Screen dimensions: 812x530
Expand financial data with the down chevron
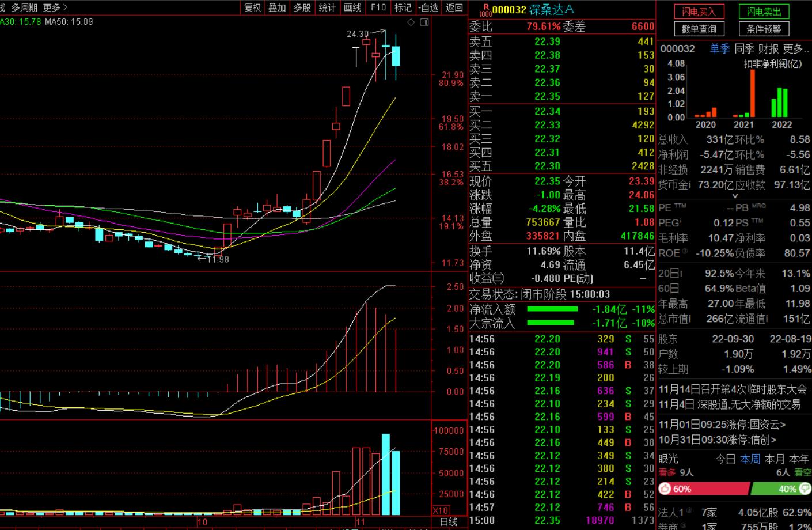click(x=734, y=196)
